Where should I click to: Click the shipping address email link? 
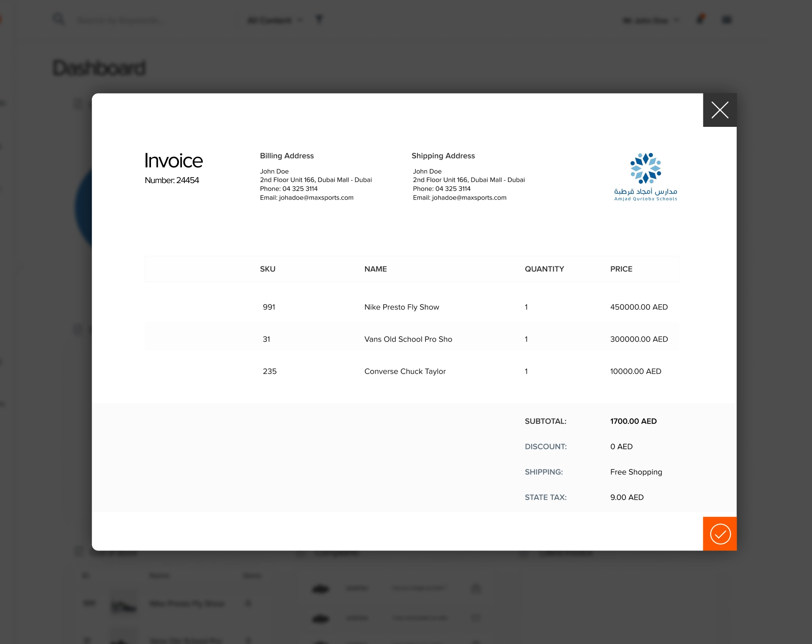pos(469,197)
